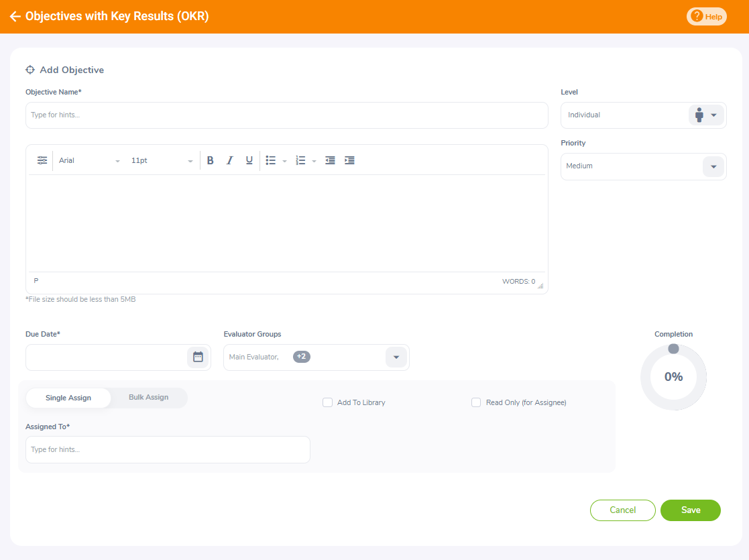Click the underline icon
Viewport: 749px width, 560px height.
(x=249, y=160)
